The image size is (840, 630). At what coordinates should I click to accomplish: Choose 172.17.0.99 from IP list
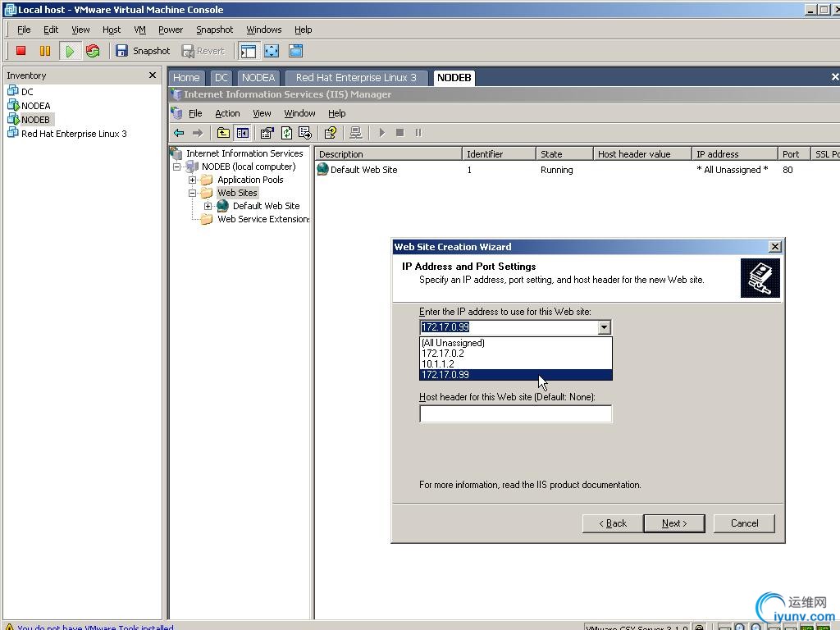coord(515,375)
